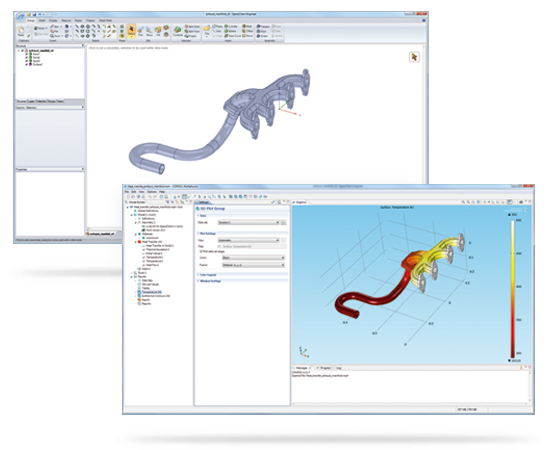Expand the Color Legend section
Viewport: 550px width, 450px height.
[x=208, y=275]
